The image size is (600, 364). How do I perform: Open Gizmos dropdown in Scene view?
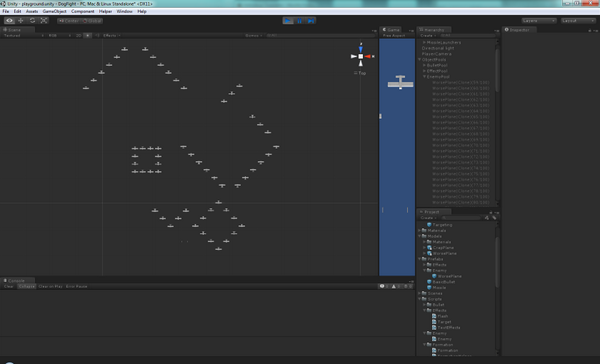[254, 35]
